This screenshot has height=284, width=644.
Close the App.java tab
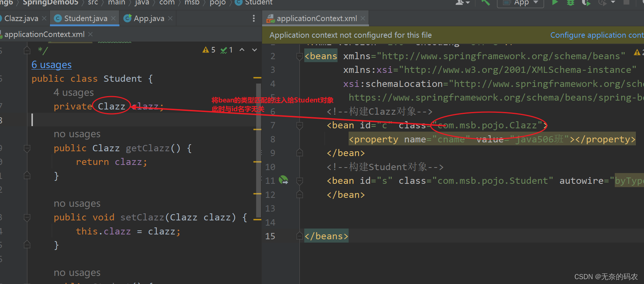click(170, 18)
